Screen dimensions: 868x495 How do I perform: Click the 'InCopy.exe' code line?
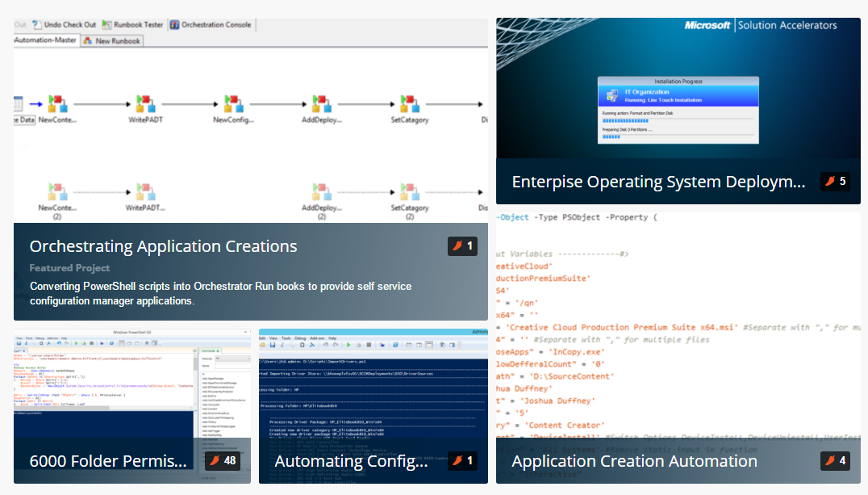[551, 352]
